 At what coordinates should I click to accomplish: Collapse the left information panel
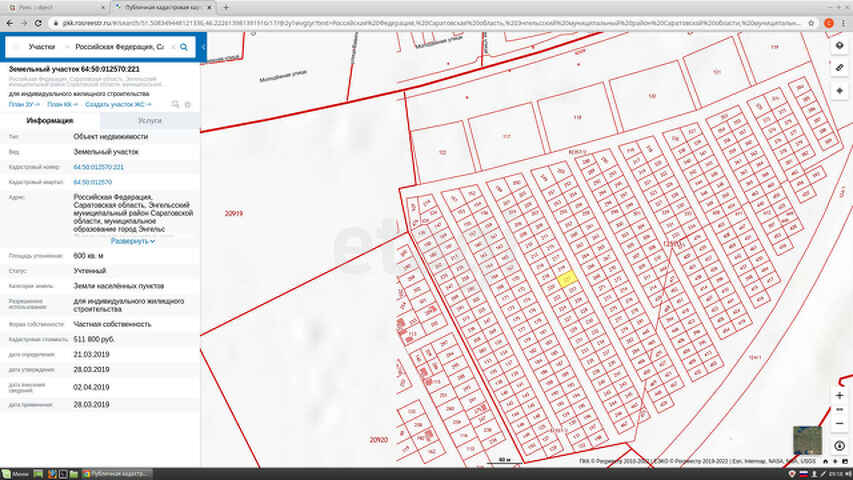(203, 47)
